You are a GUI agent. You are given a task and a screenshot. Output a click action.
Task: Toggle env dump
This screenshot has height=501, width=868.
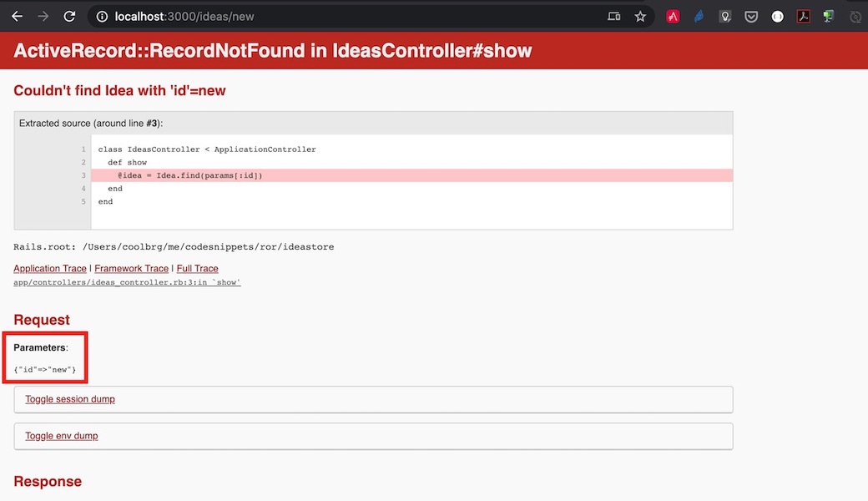(61, 436)
